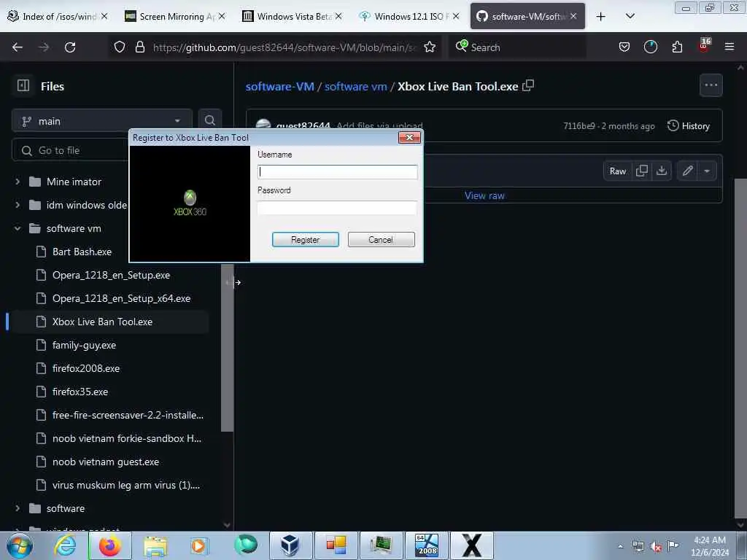747x560 pixels.
Task: Click Cancel in the register dialog
Action: point(381,239)
